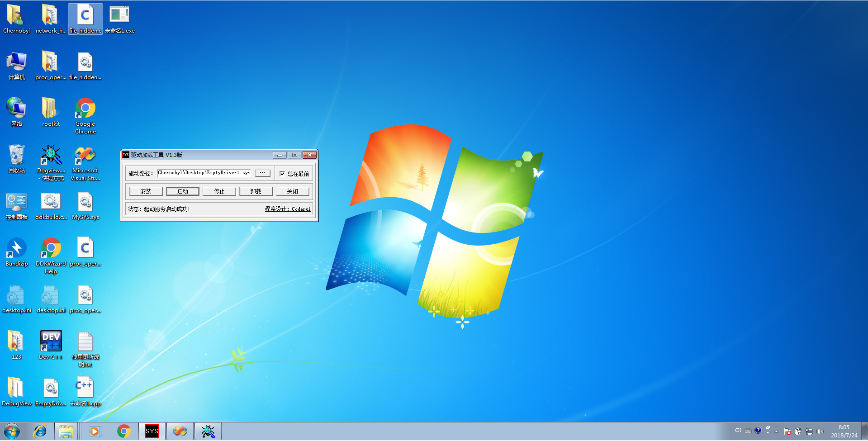The width and height of the screenshot is (868, 441).
Task: Open the network_h... folder on desktop
Action: pyautogui.click(x=51, y=19)
